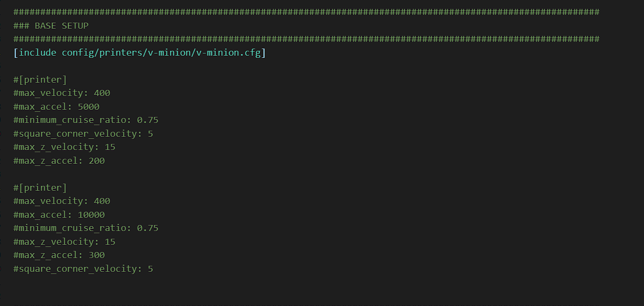
Task: Click the max_accel: 5000 line
Action: (x=56, y=106)
